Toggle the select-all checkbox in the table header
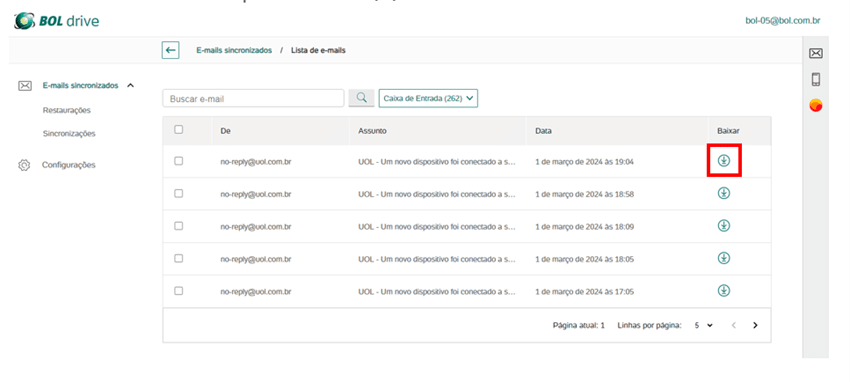The height and width of the screenshot is (382, 850). [x=178, y=130]
